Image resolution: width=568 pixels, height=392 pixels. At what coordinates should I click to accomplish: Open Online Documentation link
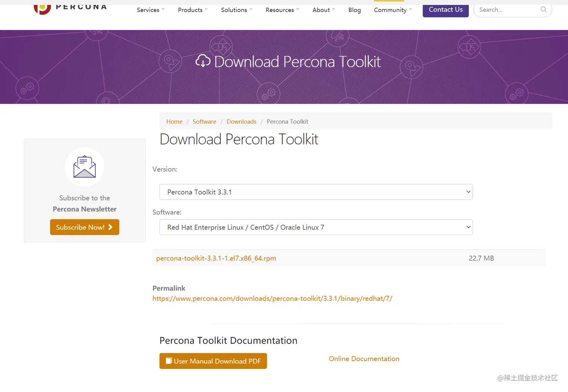(364, 359)
